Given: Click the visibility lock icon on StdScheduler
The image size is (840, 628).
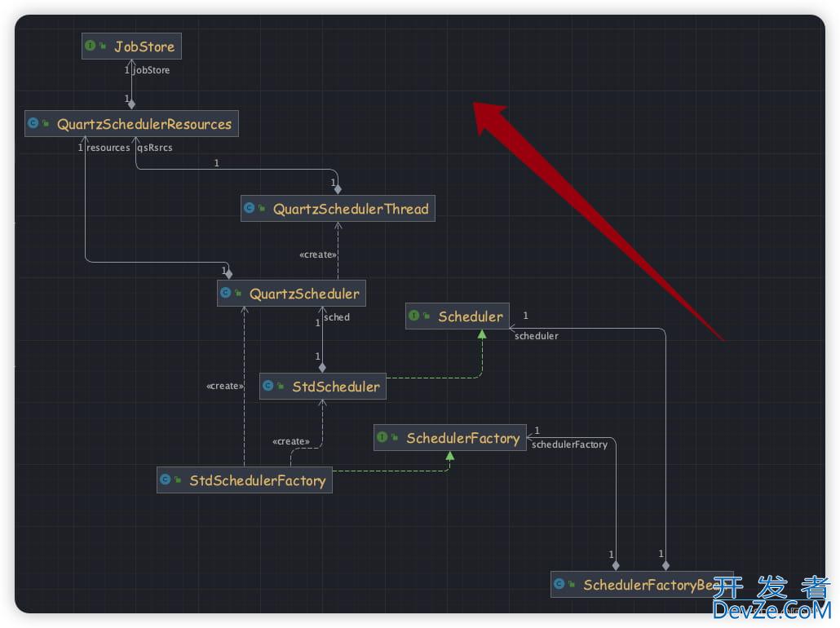Looking at the screenshot, I should tap(281, 386).
